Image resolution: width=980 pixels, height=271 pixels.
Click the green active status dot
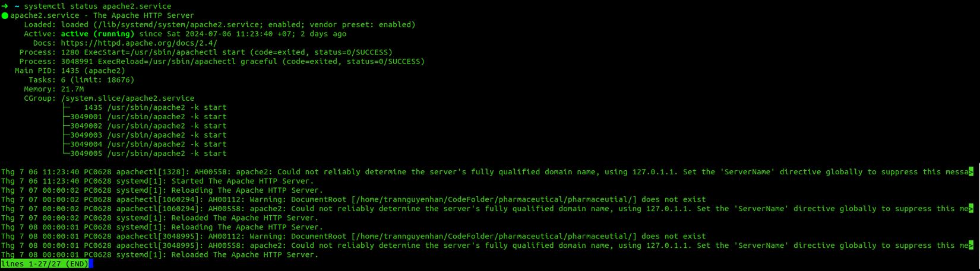[5, 15]
